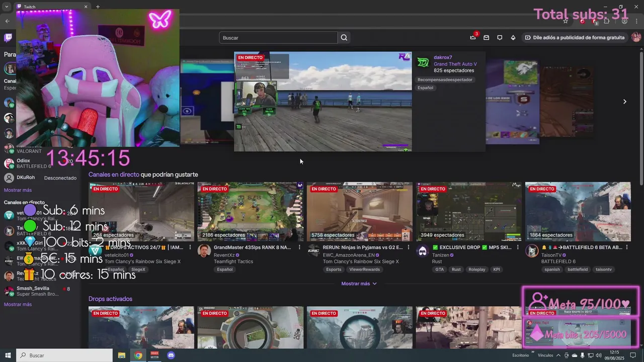Open dakrox7 channel link

pos(443,57)
